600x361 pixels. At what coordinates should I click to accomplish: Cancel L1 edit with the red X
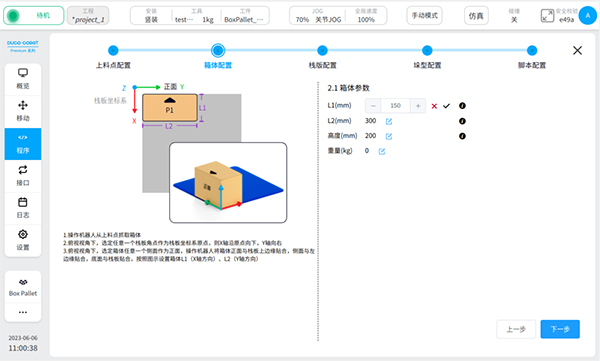[x=434, y=106]
